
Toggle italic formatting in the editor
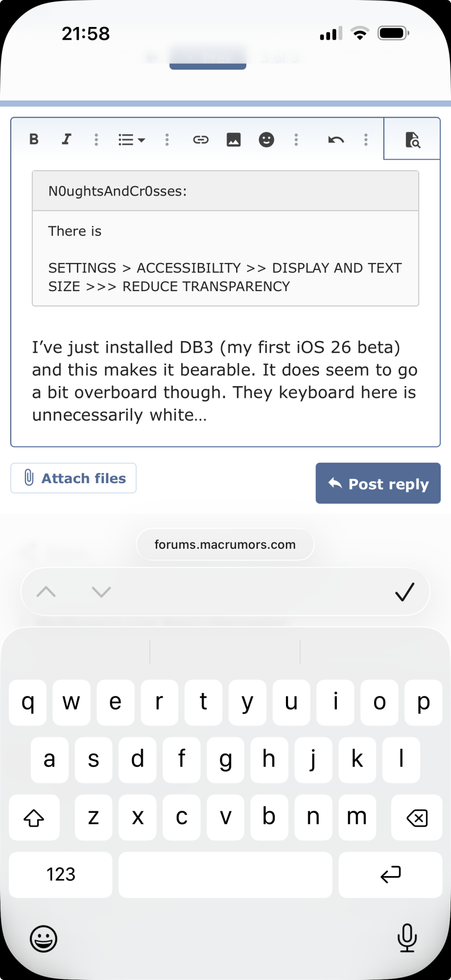point(66,140)
